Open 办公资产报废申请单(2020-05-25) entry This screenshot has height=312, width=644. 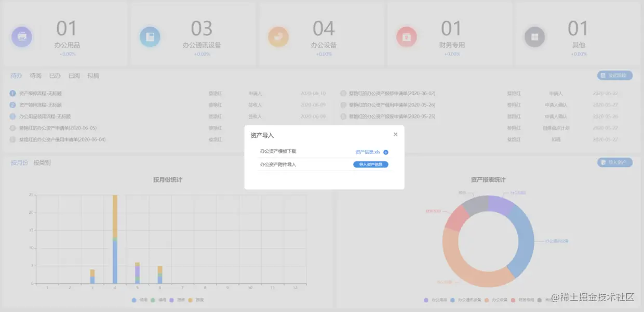(x=392, y=116)
